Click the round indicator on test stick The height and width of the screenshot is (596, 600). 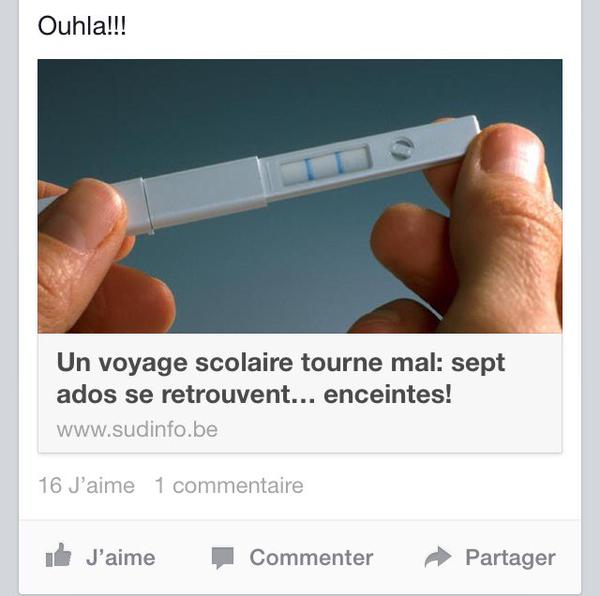pyautogui.click(x=402, y=148)
